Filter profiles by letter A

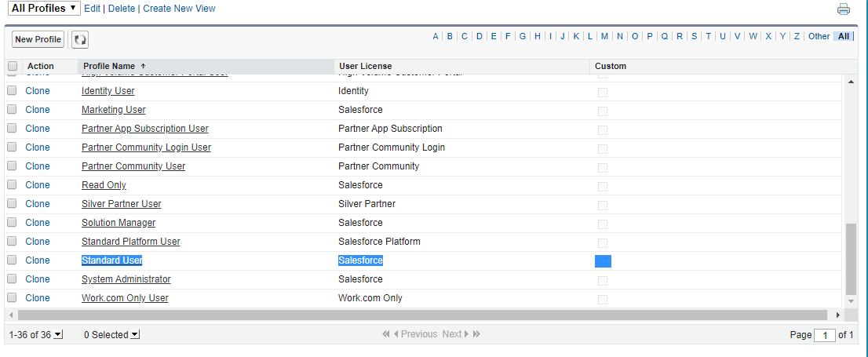[436, 36]
